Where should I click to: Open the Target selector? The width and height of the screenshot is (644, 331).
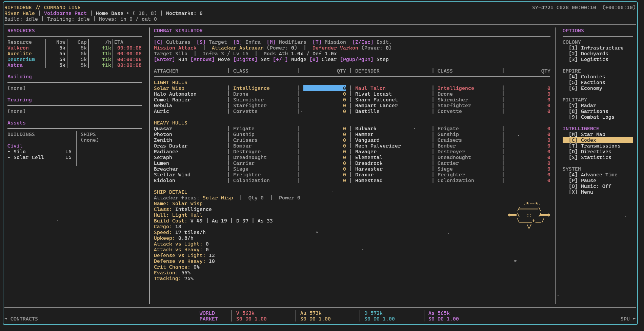212,42
